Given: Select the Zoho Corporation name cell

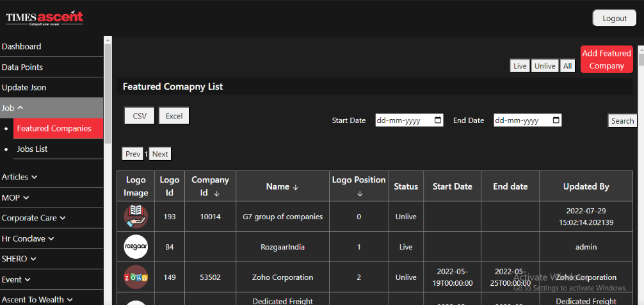Looking at the screenshot, I should point(282,277).
